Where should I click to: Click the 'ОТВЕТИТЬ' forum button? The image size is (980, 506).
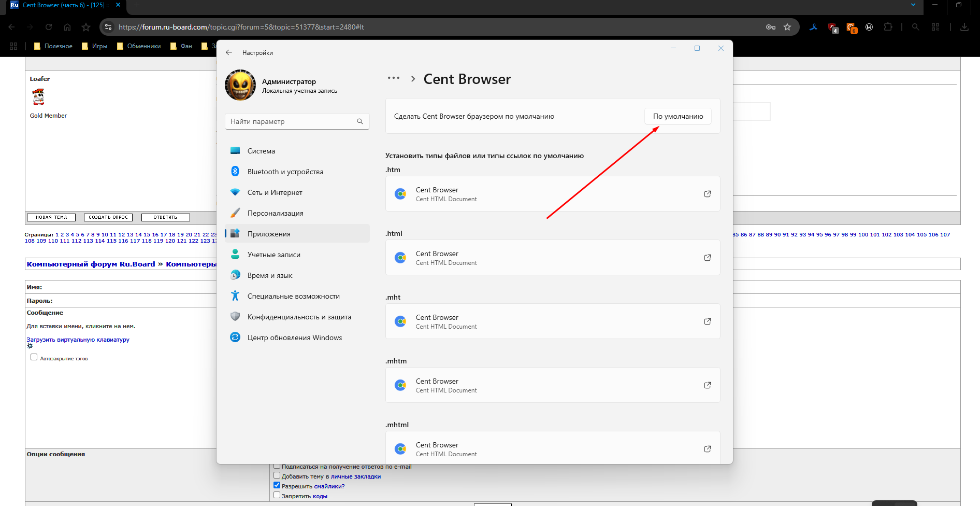(165, 217)
